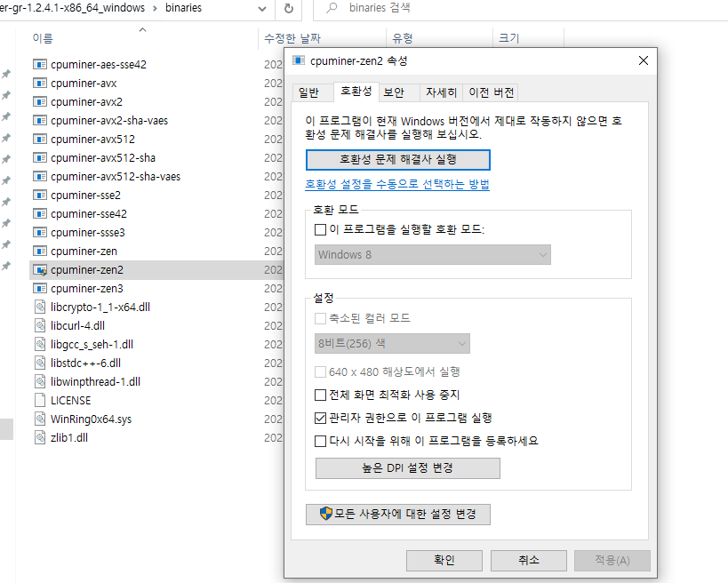
Task: Select the WinRing0x64.sys file name
Action: click(x=91, y=419)
